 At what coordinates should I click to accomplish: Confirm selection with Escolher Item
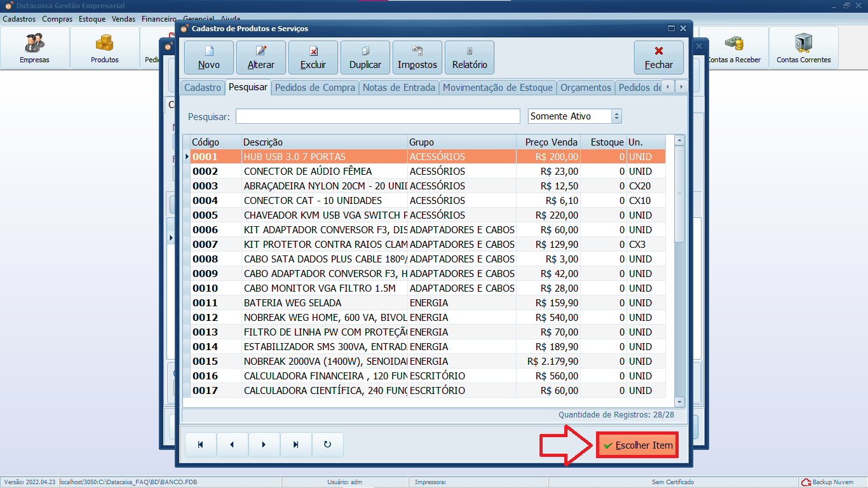pyautogui.click(x=637, y=445)
